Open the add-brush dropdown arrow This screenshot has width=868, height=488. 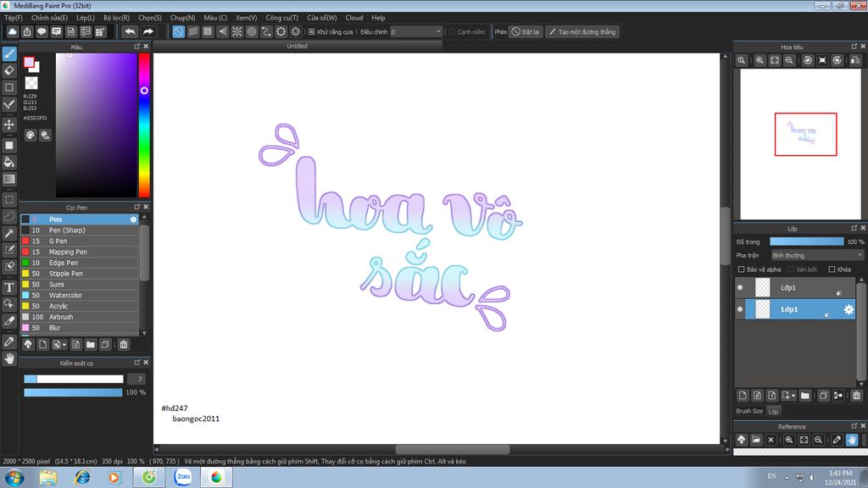click(64, 346)
